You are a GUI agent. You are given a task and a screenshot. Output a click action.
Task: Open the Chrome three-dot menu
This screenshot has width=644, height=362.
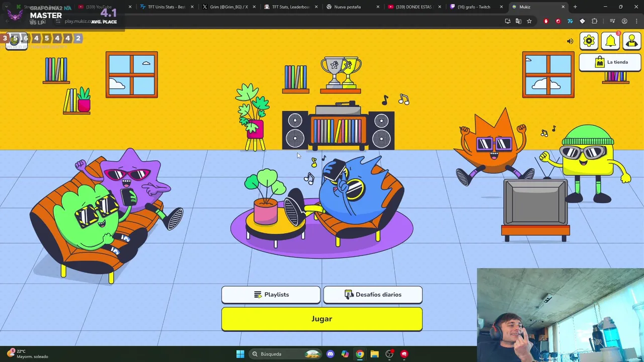[x=636, y=21]
